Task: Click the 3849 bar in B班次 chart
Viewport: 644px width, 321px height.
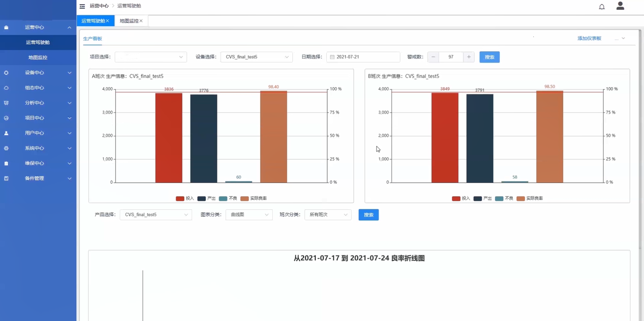Action: click(445, 138)
